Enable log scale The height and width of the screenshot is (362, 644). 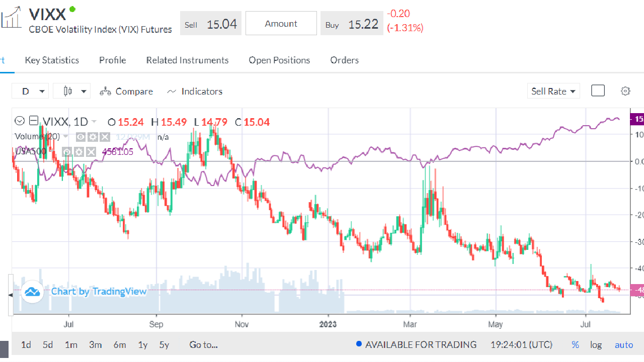[x=596, y=345]
